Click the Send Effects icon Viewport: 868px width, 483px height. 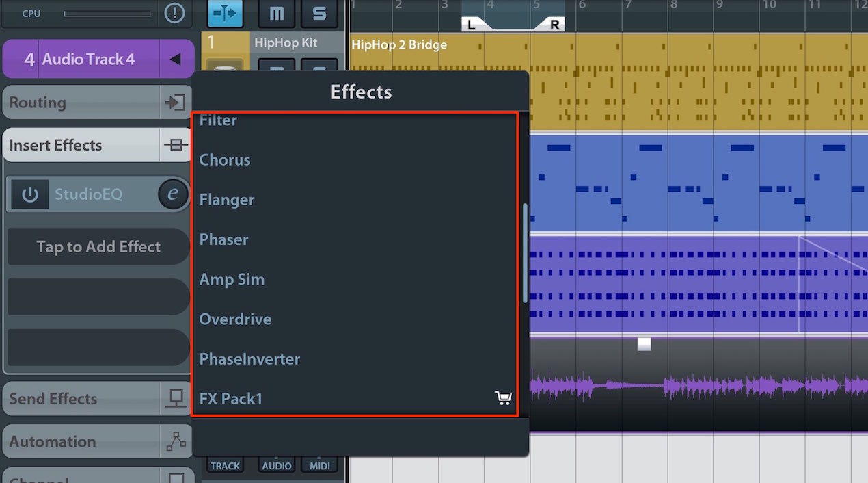[x=176, y=399]
